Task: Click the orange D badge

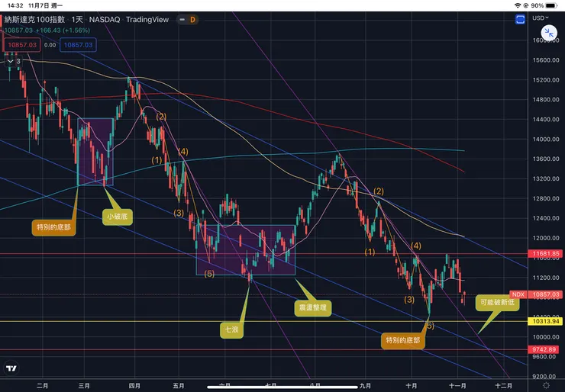Action: (x=192, y=20)
